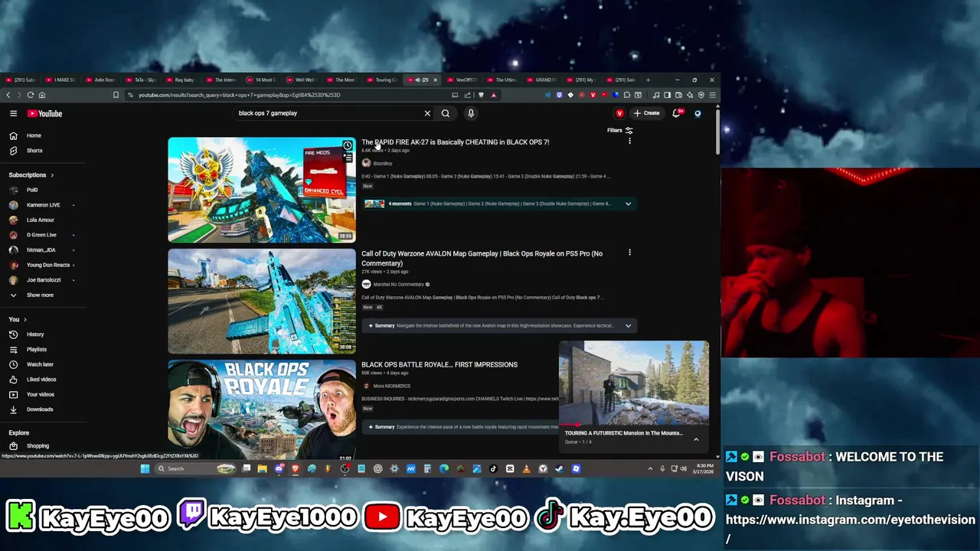The width and height of the screenshot is (980, 551).
Task: Switch to 'GRAND' browser tab
Action: click(543, 80)
